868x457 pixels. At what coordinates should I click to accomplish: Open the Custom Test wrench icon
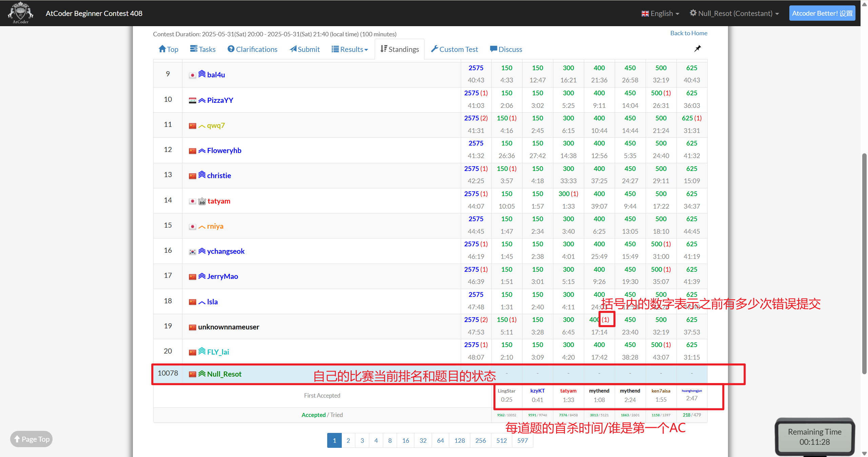434,49
